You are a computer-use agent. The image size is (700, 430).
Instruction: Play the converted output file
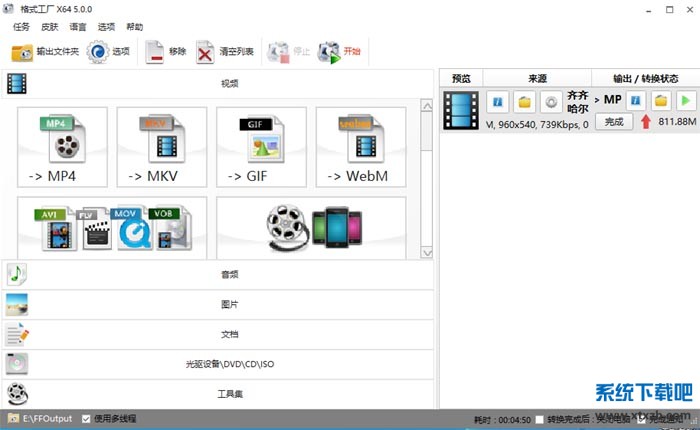685,101
